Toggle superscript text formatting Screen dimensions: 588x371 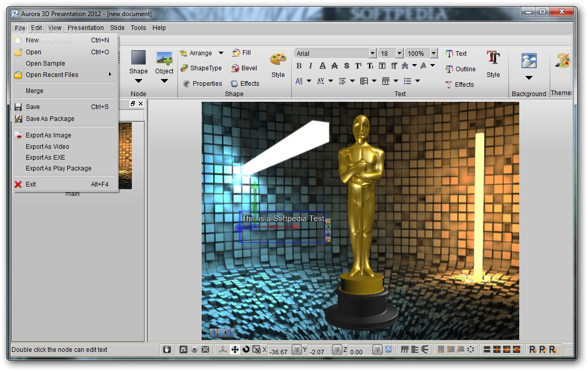358,66
